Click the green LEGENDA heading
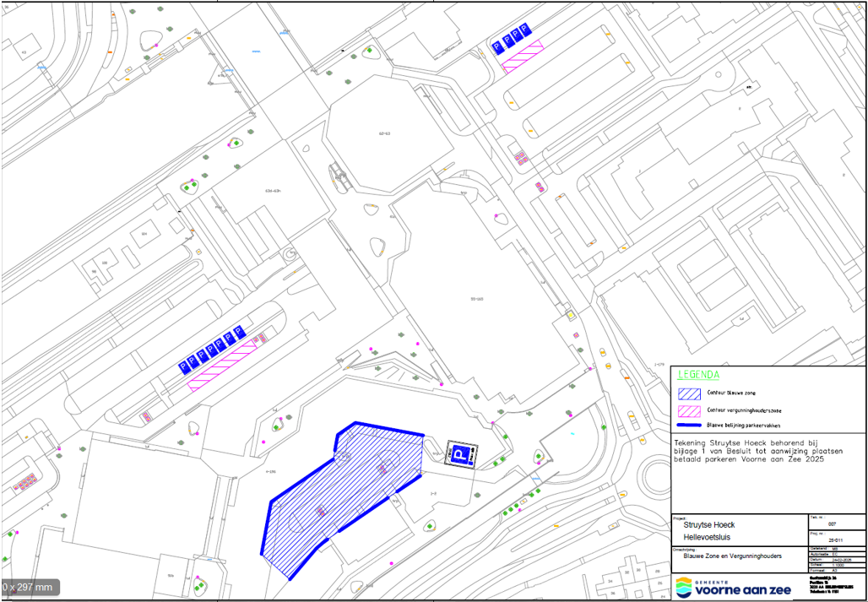868x602 pixels. [x=697, y=374]
